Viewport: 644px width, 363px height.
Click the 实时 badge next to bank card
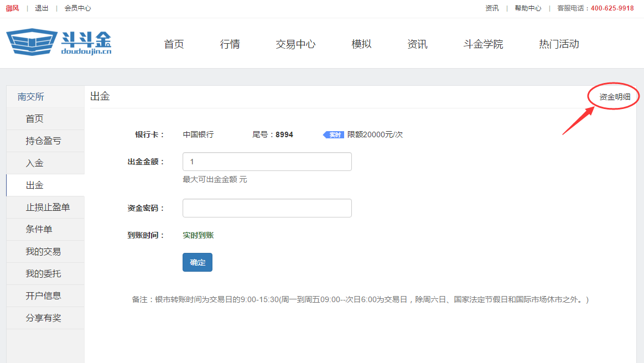333,134
